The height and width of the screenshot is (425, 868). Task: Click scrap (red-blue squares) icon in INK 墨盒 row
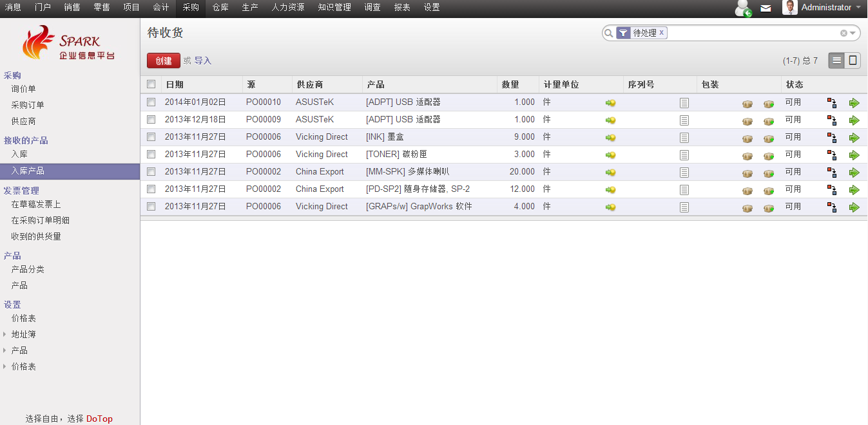[832, 138]
